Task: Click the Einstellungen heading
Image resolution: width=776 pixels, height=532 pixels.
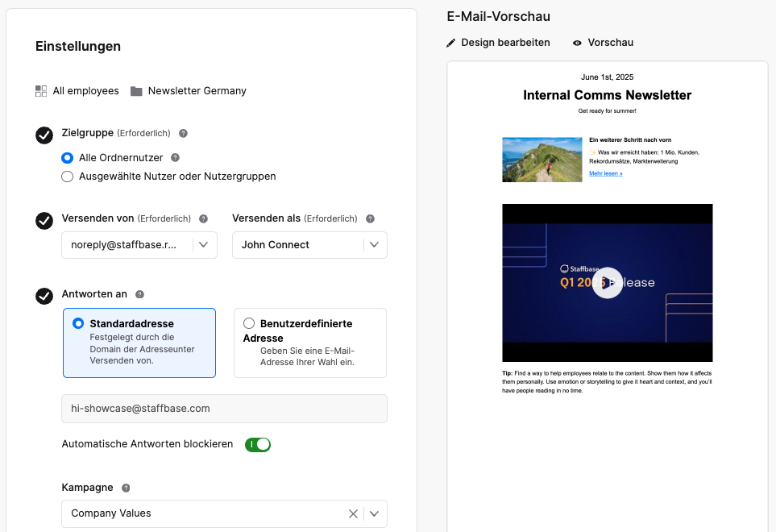Action: (78, 47)
